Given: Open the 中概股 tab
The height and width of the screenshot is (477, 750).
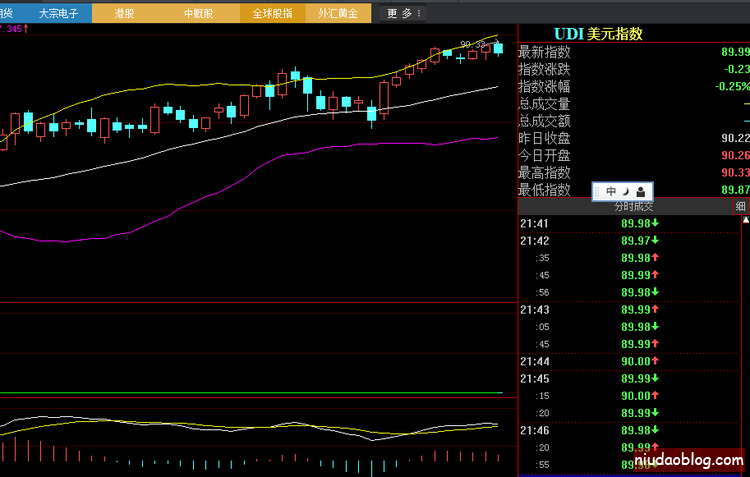Looking at the screenshot, I should click(x=198, y=14).
